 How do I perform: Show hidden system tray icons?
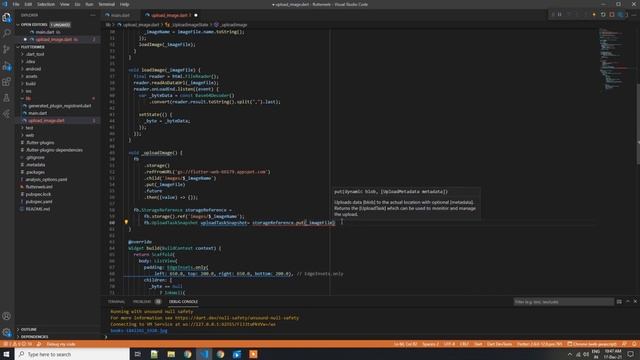click(570, 354)
